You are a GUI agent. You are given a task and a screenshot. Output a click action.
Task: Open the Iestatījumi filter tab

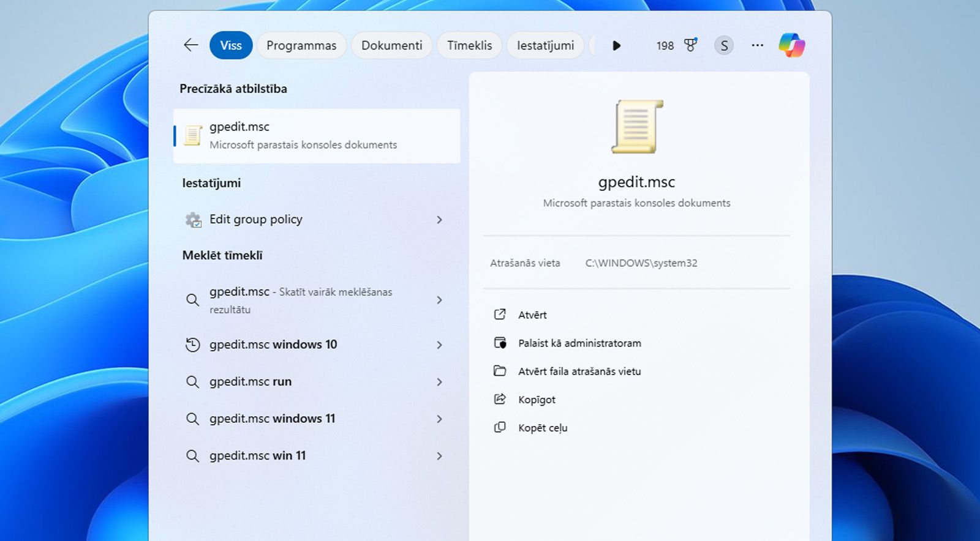click(545, 45)
